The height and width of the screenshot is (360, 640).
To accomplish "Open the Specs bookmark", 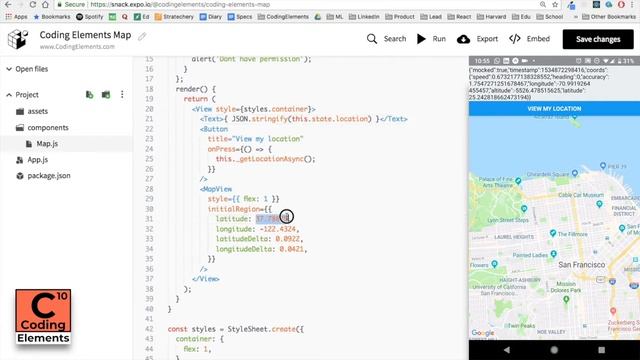I will tap(240, 17).
